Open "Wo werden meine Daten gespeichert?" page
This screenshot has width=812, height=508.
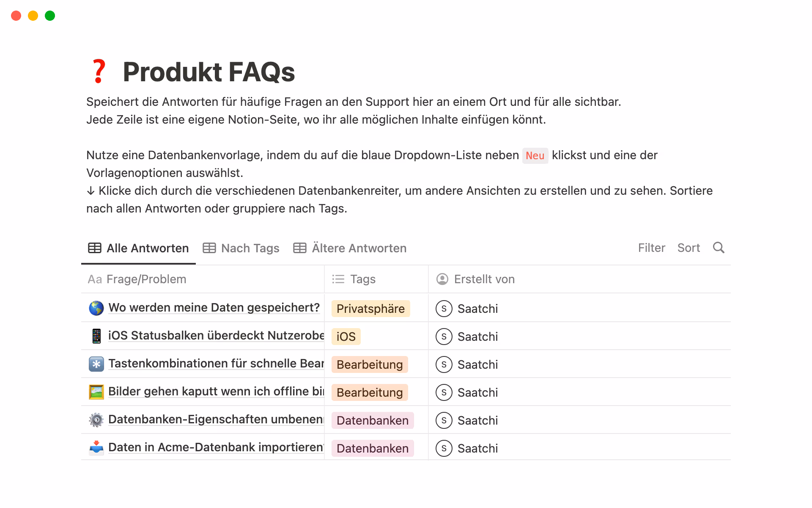pos(214,308)
